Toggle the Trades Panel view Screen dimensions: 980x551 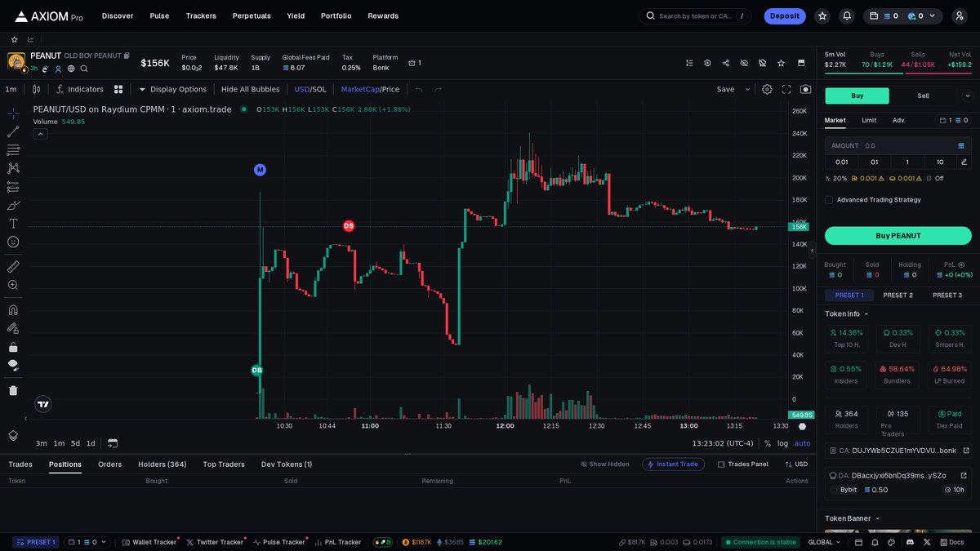pyautogui.click(x=743, y=464)
